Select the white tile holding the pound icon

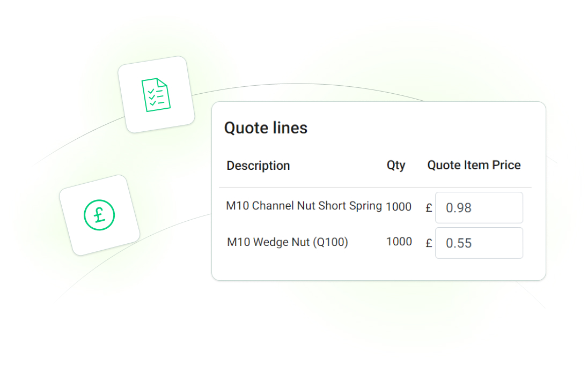(x=100, y=214)
